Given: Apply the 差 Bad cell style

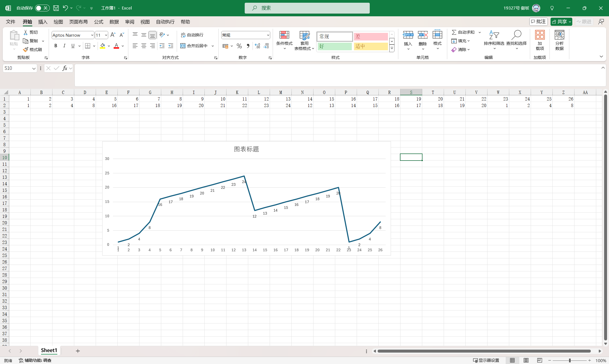Looking at the screenshot, I should point(371,36).
